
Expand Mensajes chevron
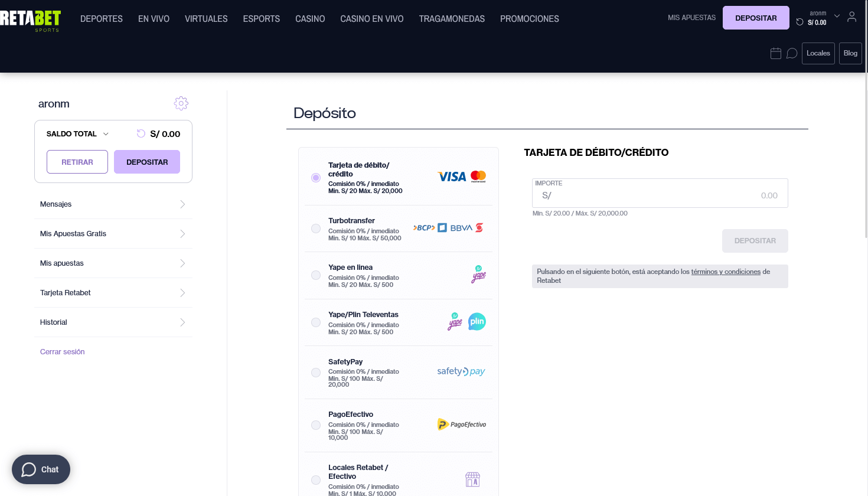coord(182,204)
